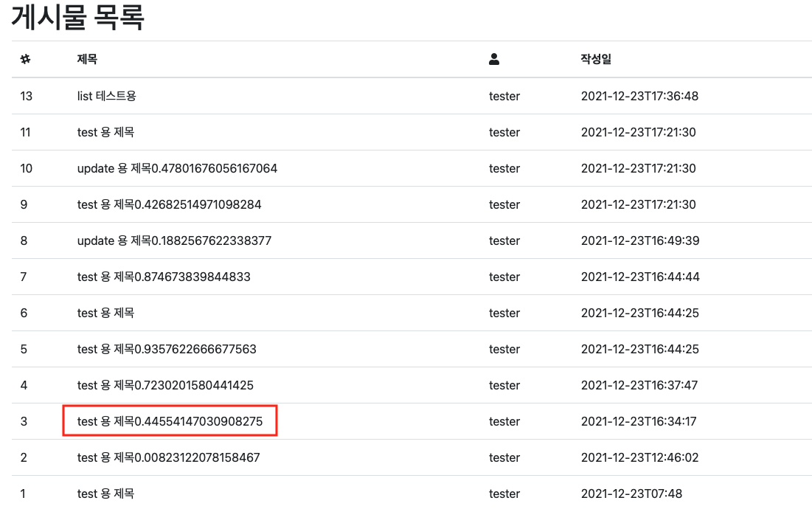Screen dimensions: 812x523
Task: Open test 용 제목0.42682514971098284 post
Action: point(170,204)
